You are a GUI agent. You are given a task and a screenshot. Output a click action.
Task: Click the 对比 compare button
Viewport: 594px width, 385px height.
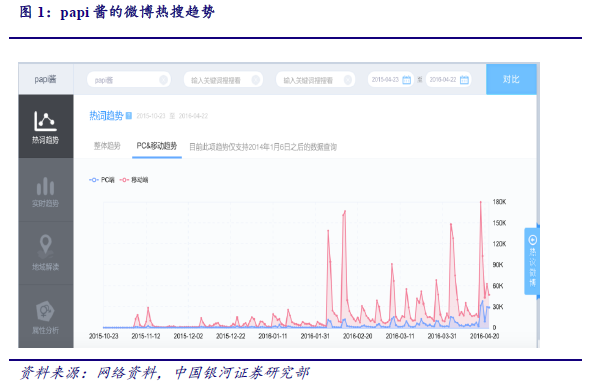pyautogui.click(x=511, y=79)
